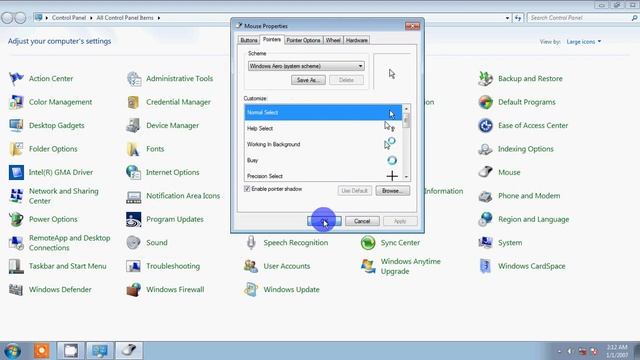This screenshot has width=640, height=360.
Task: Open the Scheme dropdown in Mouse Properties
Action: [306, 66]
